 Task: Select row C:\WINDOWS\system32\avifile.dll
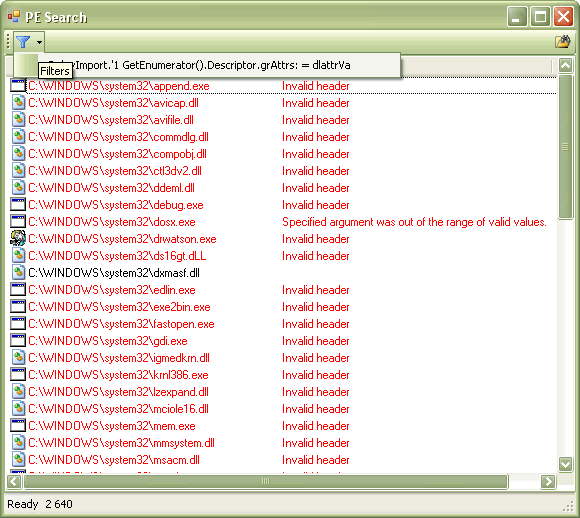click(283, 120)
